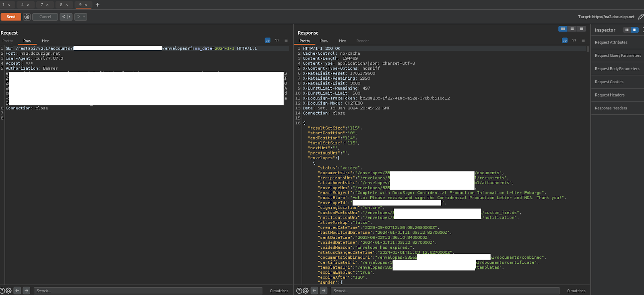The width and height of the screenshot is (644, 295).
Task: Edit the target with the pencil icon
Action: tap(641, 17)
